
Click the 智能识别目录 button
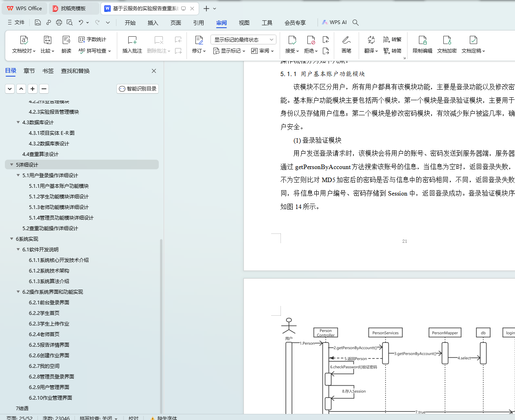(138, 89)
